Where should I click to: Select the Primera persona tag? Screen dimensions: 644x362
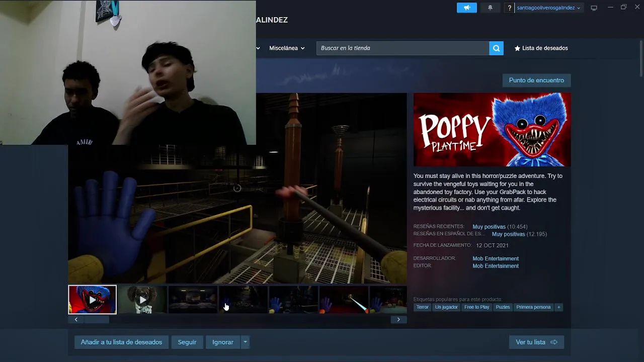tap(533, 307)
